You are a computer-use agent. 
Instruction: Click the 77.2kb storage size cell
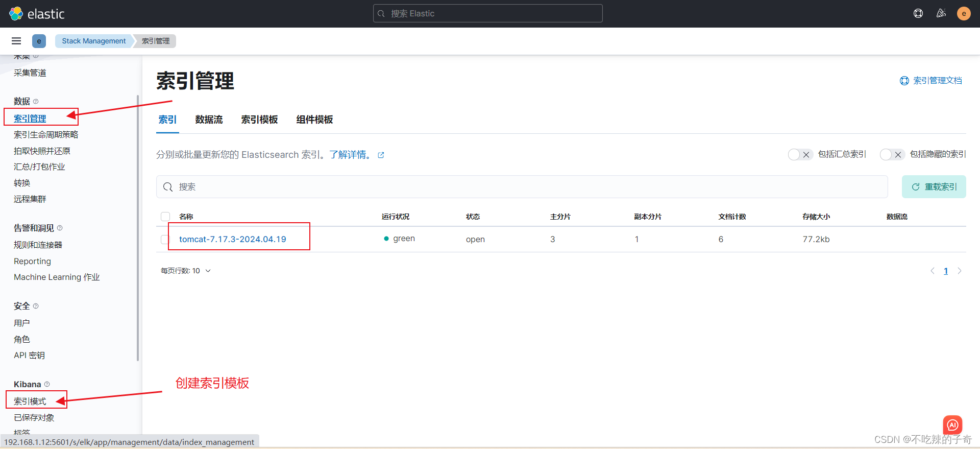tap(816, 239)
